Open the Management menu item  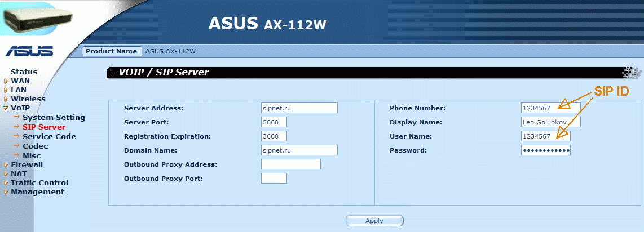(x=37, y=192)
